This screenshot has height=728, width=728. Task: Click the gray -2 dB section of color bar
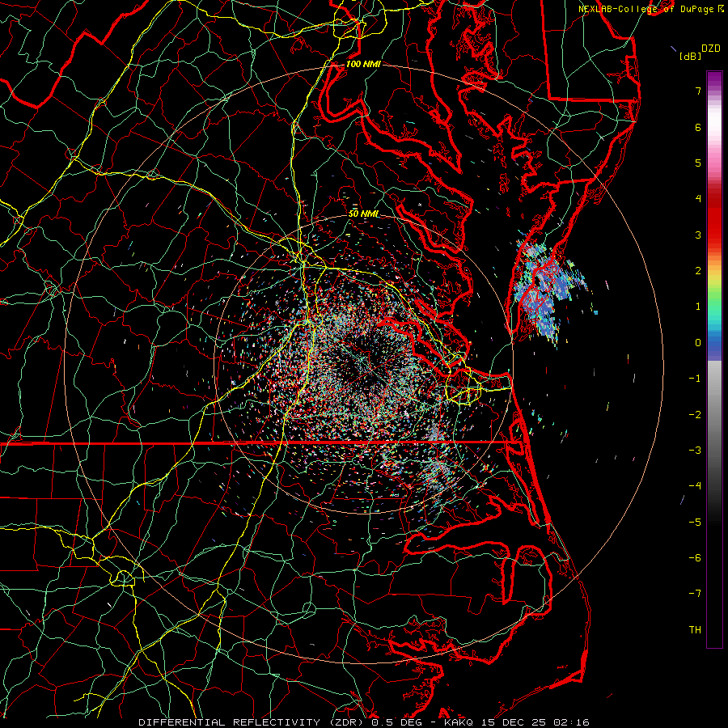[x=714, y=414]
